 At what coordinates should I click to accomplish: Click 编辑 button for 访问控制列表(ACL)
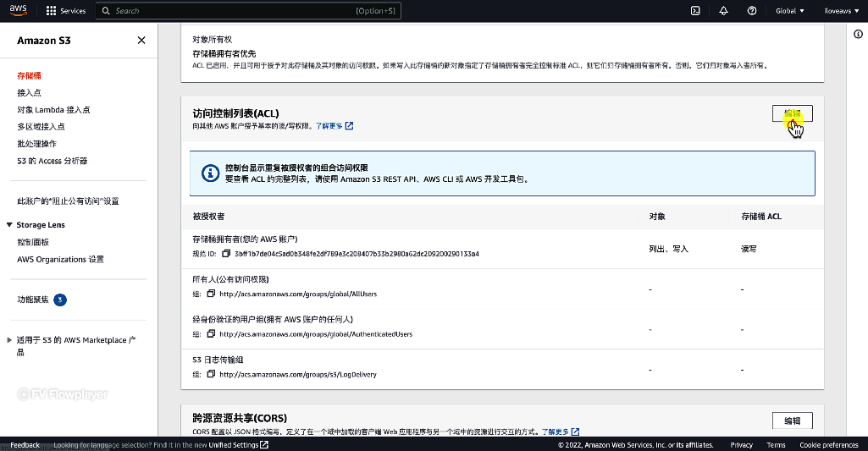[x=792, y=113]
